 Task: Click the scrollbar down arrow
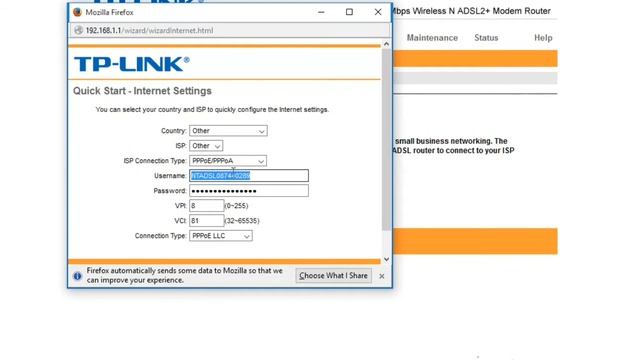387,260
